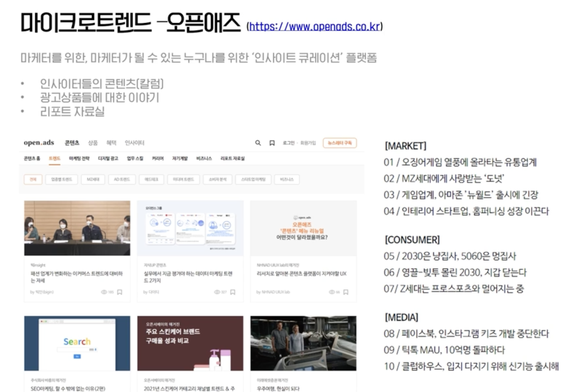
Task: Select the 전체 filter chip
Action: (33, 179)
